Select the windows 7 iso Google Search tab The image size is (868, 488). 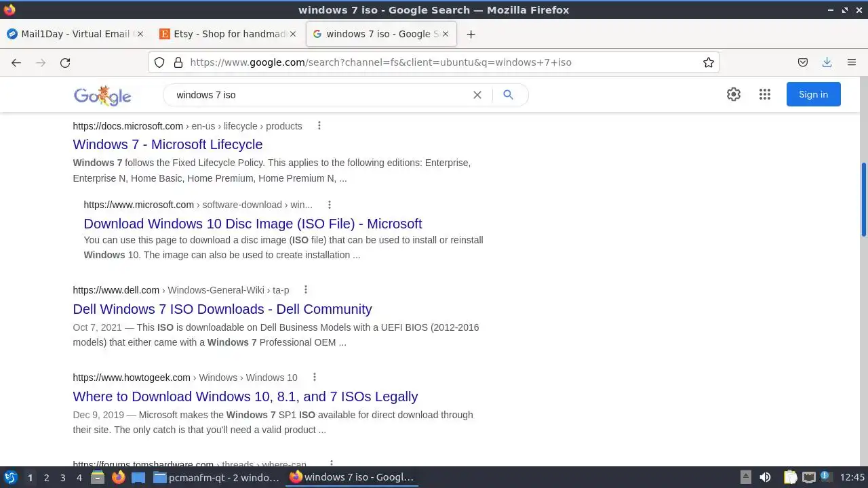tap(380, 34)
